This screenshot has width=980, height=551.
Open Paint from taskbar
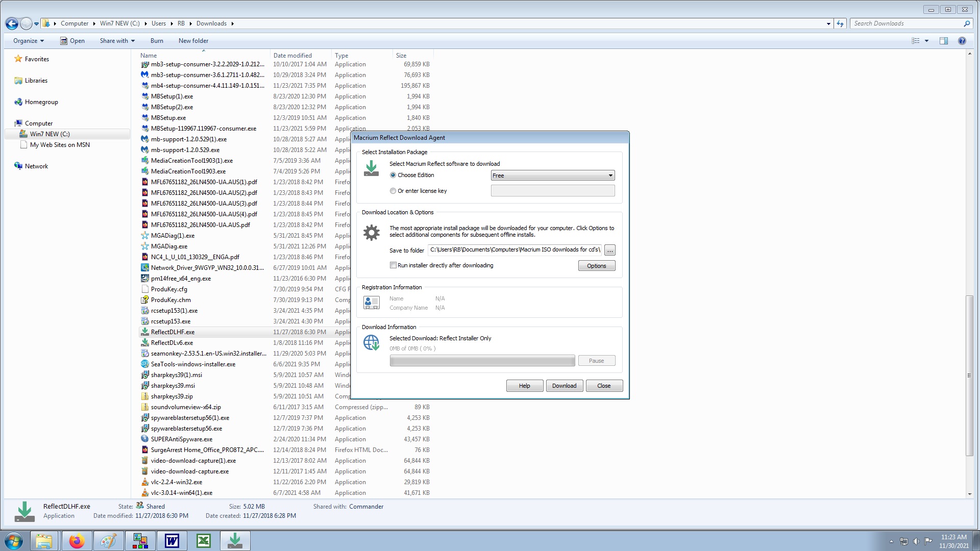coord(108,541)
